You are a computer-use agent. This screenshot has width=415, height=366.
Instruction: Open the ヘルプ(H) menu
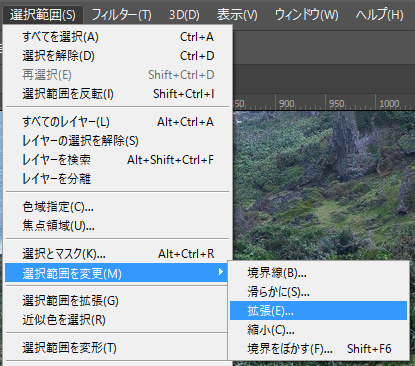coord(379,15)
